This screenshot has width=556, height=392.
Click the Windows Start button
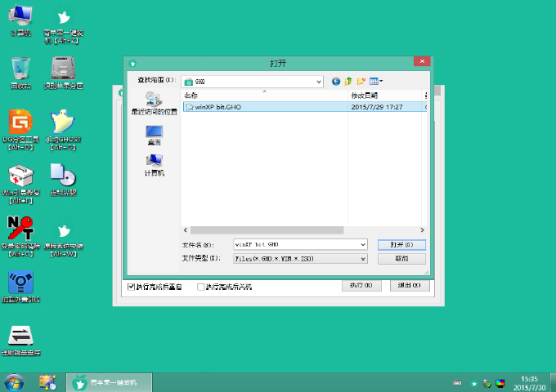click(x=14, y=382)
